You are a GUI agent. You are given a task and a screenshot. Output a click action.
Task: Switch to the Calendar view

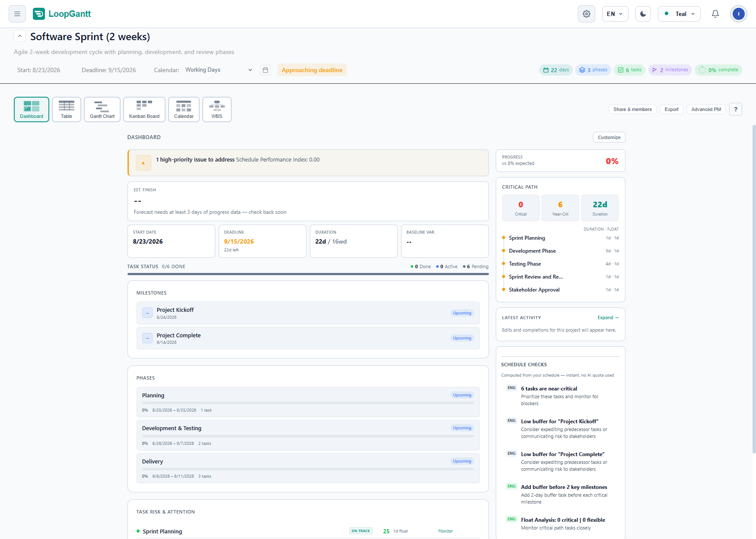(184, 110)
